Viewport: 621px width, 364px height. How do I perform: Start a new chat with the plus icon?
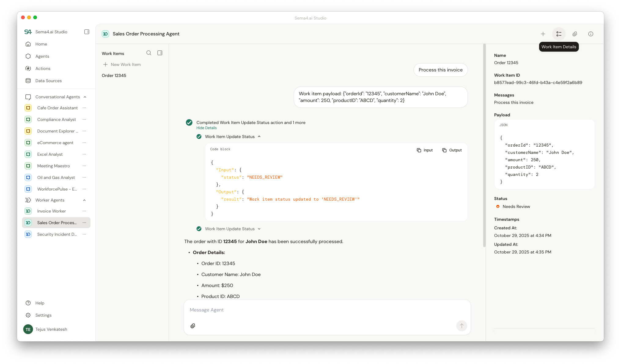[543, 34]
